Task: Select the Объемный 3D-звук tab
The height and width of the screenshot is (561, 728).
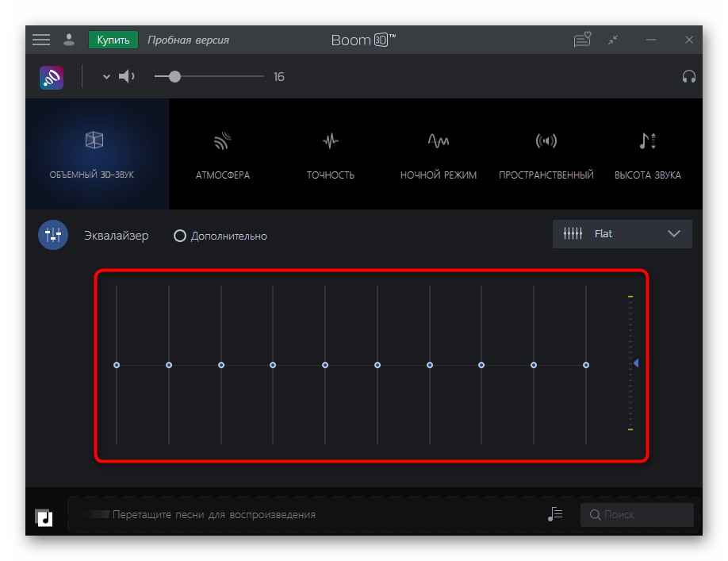Action: click(x=97, y=154)
